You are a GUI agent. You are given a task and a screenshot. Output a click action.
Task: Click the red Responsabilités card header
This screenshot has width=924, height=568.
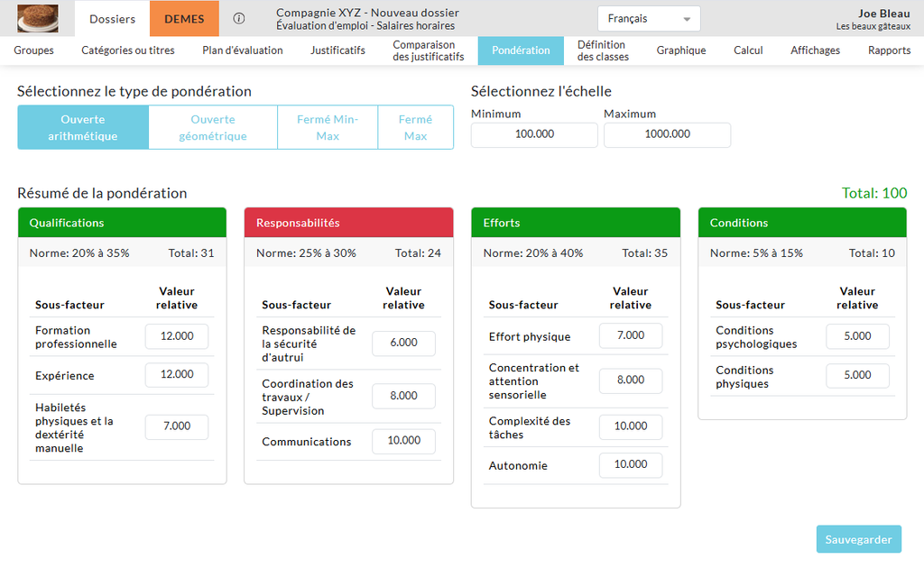(349, 223)
